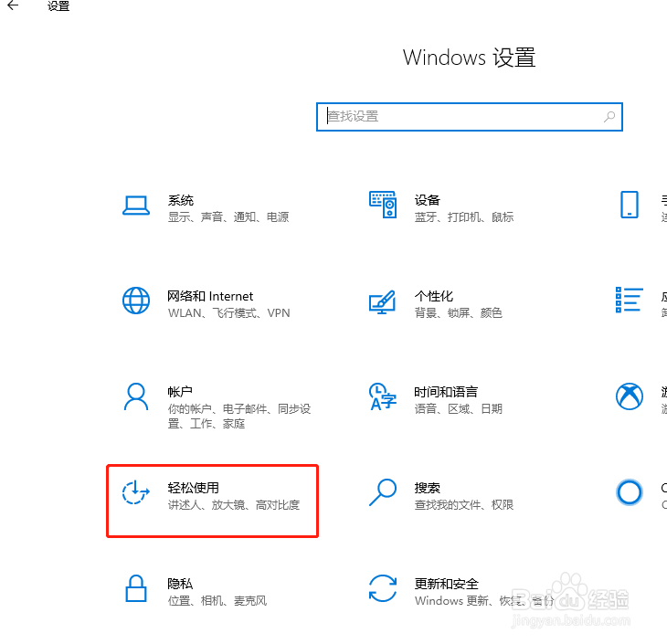Click the 时间和语言 clock-letter icon
Viewport: 667px width, 644px height.
pyautogui.click(x=383, y=396)
